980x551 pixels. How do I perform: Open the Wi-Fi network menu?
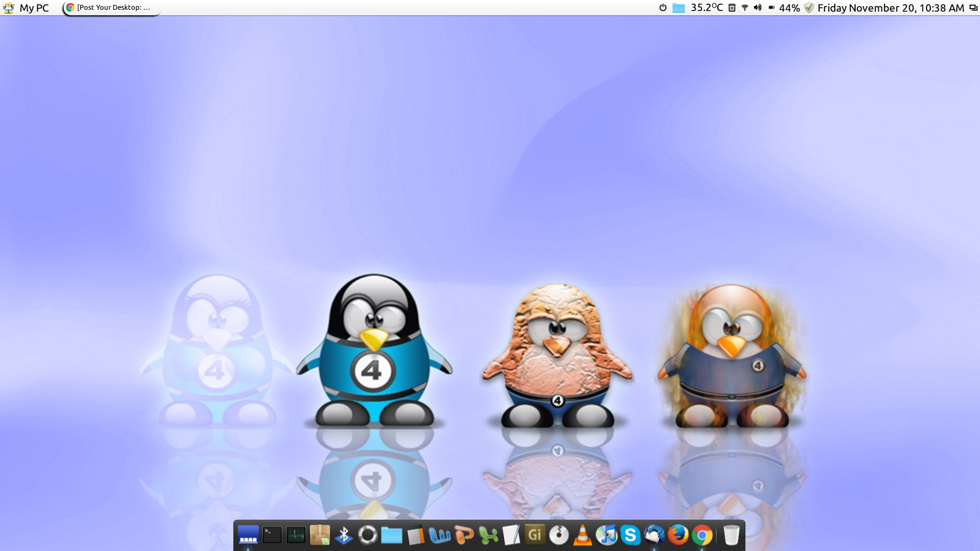click(745, 8)
